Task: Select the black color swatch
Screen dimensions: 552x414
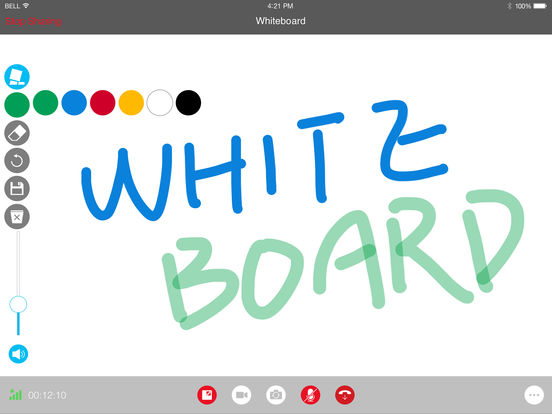Action: (188, 103)
